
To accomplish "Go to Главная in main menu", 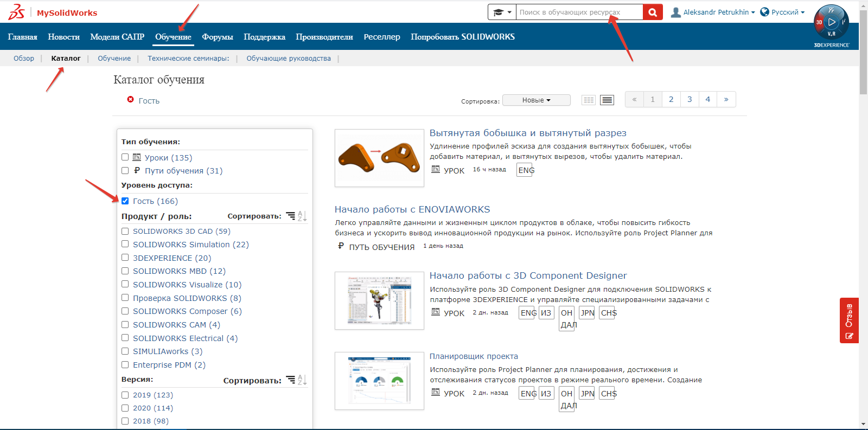I will point(22,37).
